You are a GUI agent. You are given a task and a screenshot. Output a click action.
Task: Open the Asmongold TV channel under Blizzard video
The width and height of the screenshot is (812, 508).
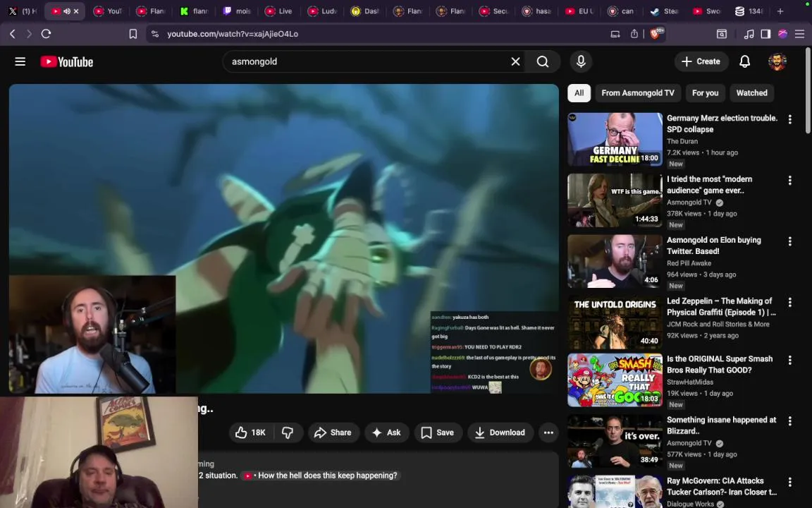pyautogui.click(x=689, y=443)
